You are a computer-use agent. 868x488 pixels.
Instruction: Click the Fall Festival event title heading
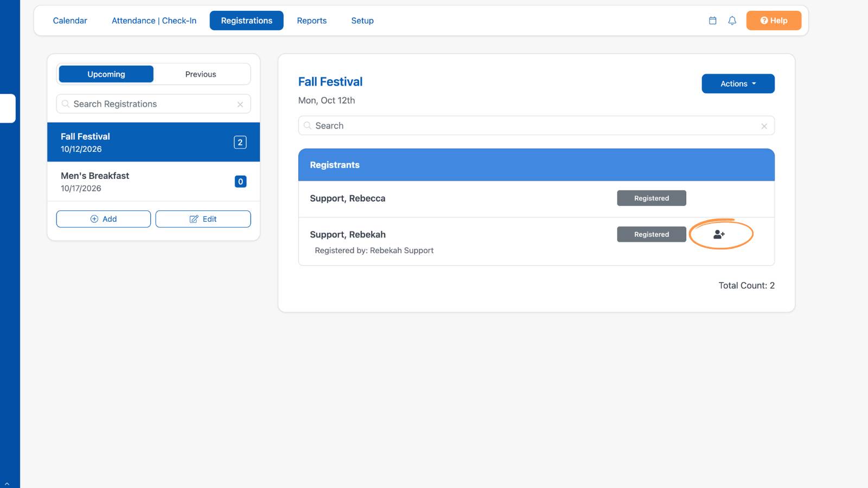(x=330, y=82)
